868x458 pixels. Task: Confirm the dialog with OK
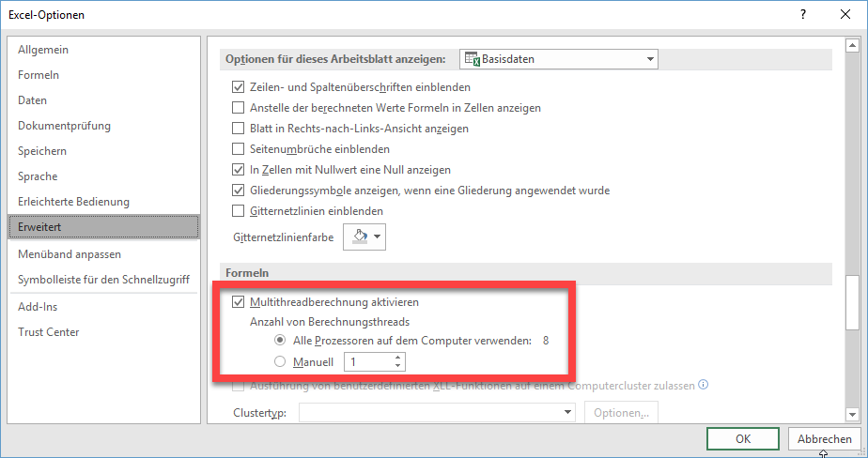coord(743,438)
